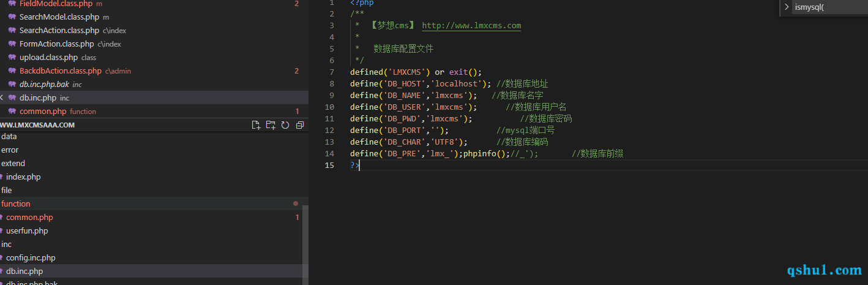868x285 pixels.
Task: Click the closing ?> tag on line 15
Action: [x=355, y=165]
